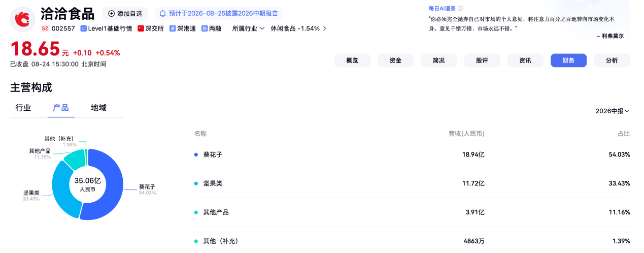Click the 主营构成 section heading

[x=31, y=87]
